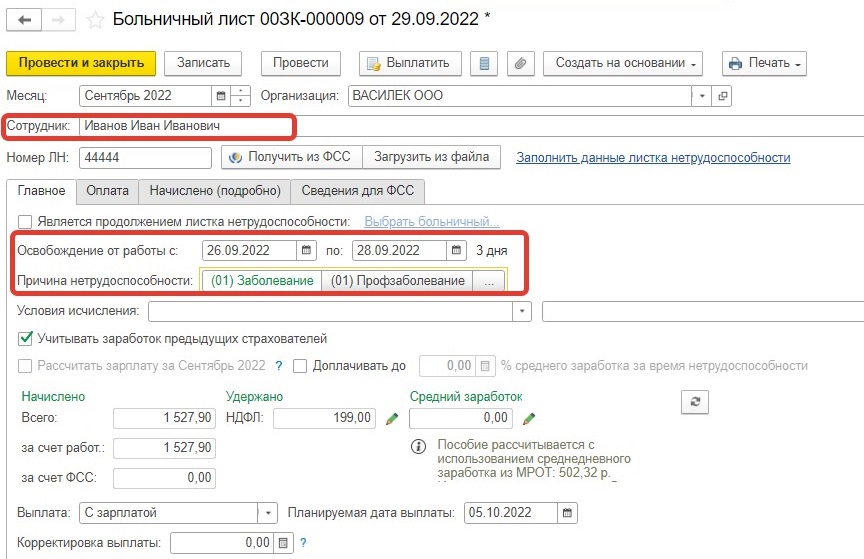The width and height of the screenshot is (864, 559).
Task: Enable the Доплачивать до checkbox
Action: 300,366
